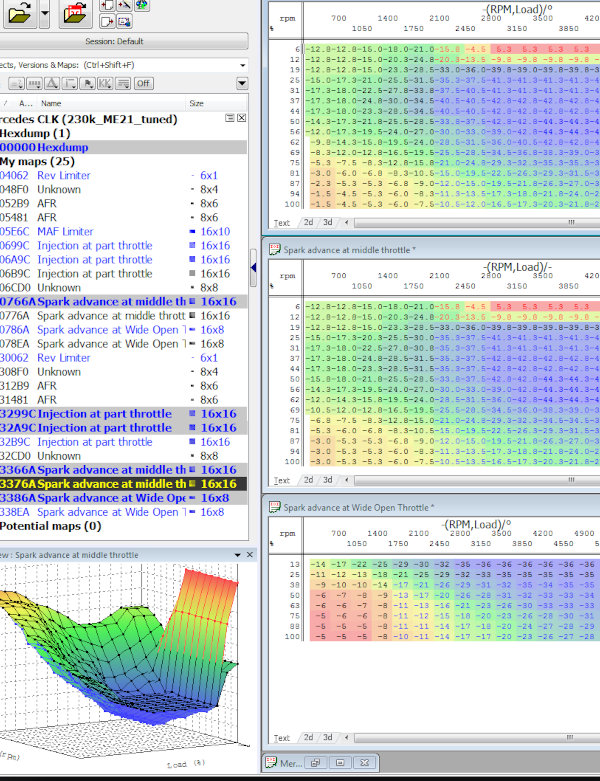Select the highlighted 3376A Spark advance map
This screenshot has height=781, width=600.
(123, 484)
